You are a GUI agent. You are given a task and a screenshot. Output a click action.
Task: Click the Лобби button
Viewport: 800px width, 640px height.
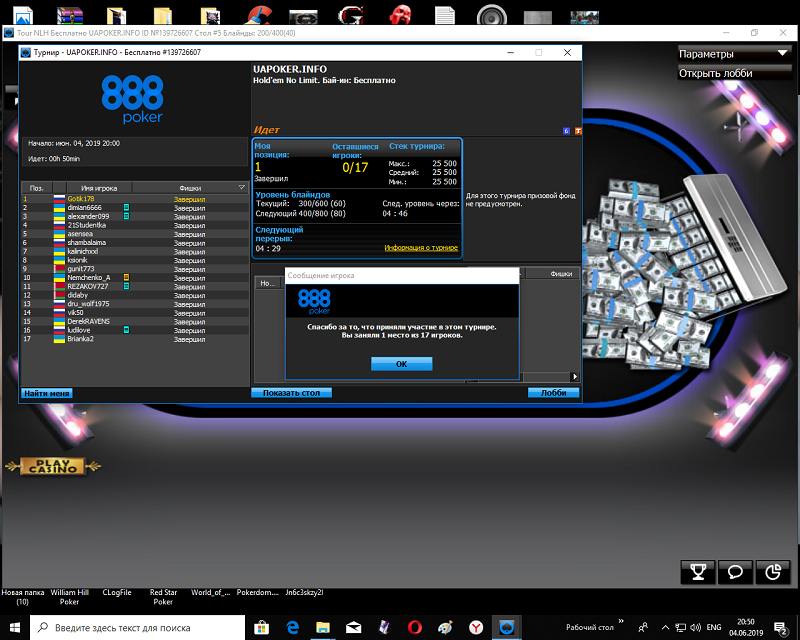click(554, 392)
